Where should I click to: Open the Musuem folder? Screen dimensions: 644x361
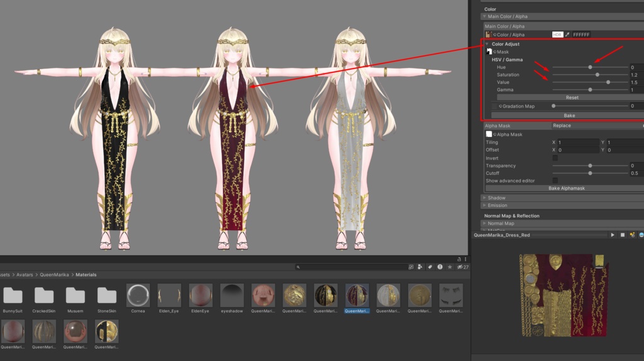(x=75, y=298)
